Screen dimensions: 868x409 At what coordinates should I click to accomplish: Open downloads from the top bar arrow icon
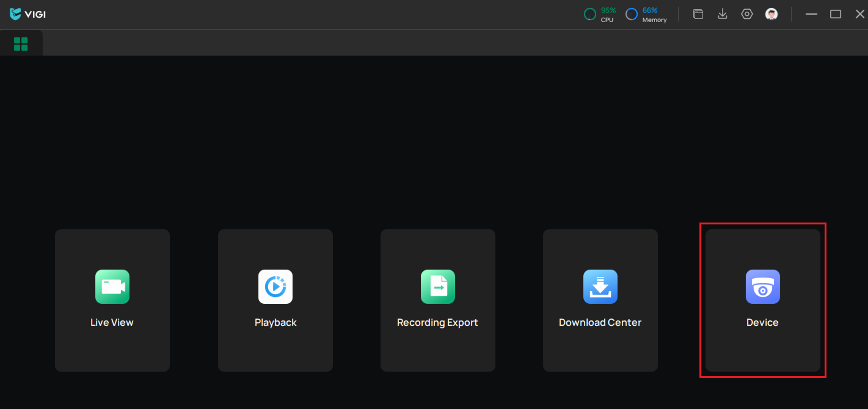(723, 14)
